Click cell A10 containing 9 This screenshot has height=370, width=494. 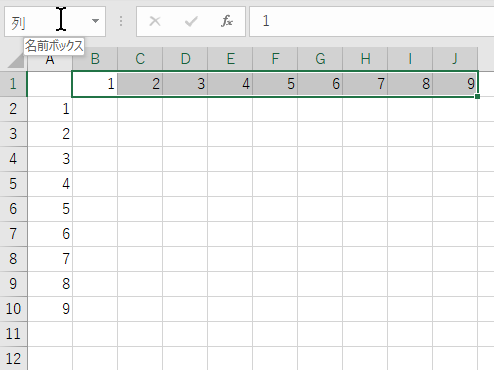tap(50, 309)
